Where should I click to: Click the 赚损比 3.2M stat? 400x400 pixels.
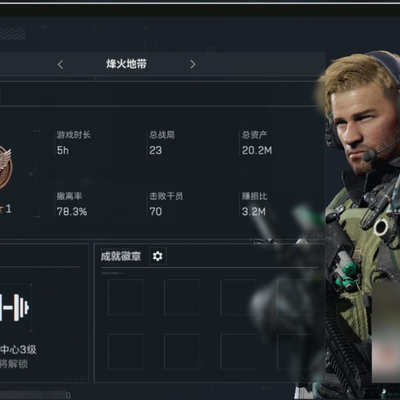coord(254,204)
